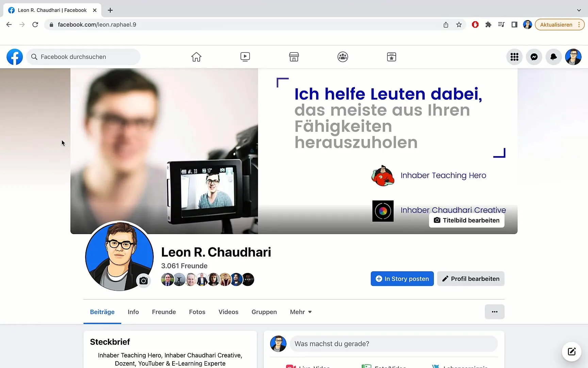
Task: Click the camera icon on profile picture
Action: pyautogui.click(x=144, y=281)
